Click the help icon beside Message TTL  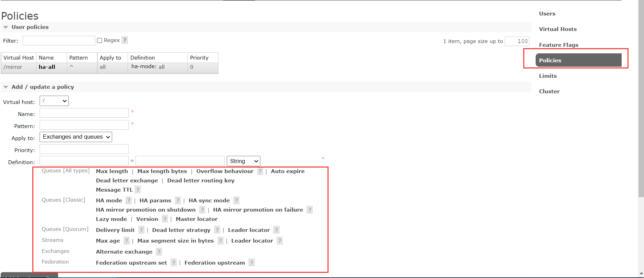tap(138, 190)
